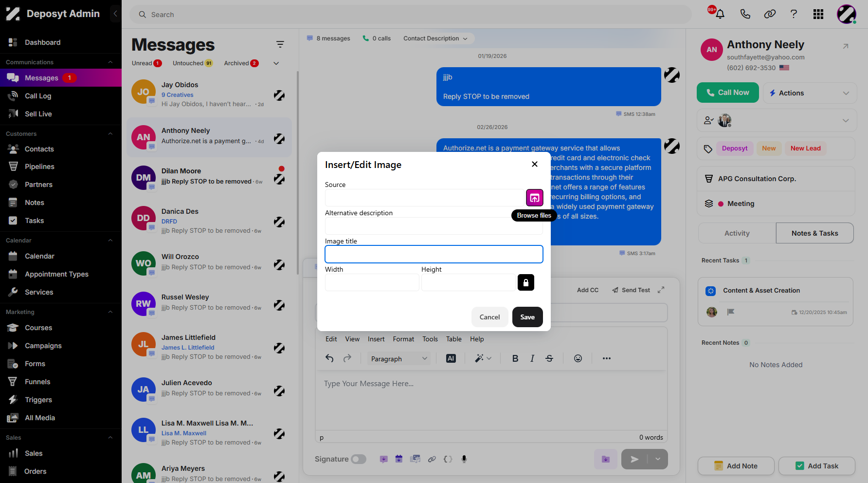Show the Unread messages filter
The image size is (868, 483).
point(146,63)
